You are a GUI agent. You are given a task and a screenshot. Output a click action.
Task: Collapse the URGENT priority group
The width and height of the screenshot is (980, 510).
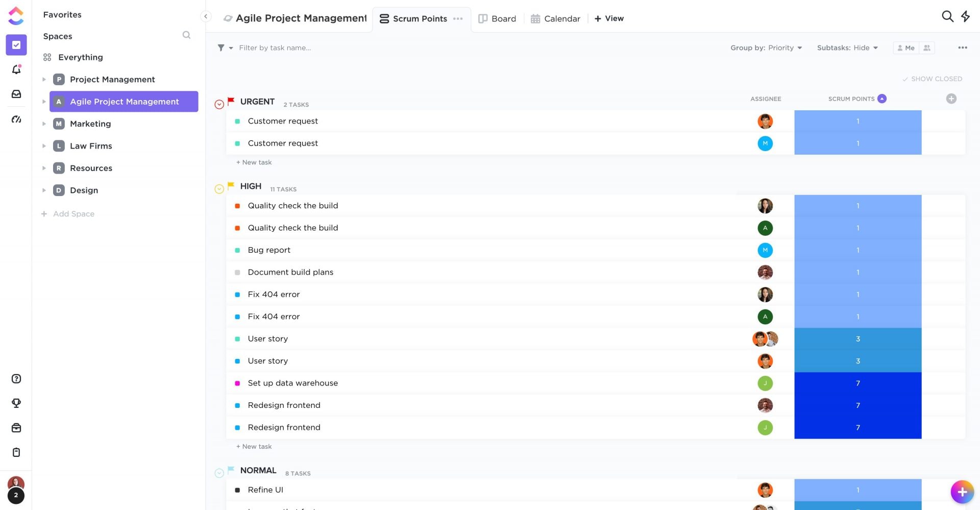click(219, 105)
